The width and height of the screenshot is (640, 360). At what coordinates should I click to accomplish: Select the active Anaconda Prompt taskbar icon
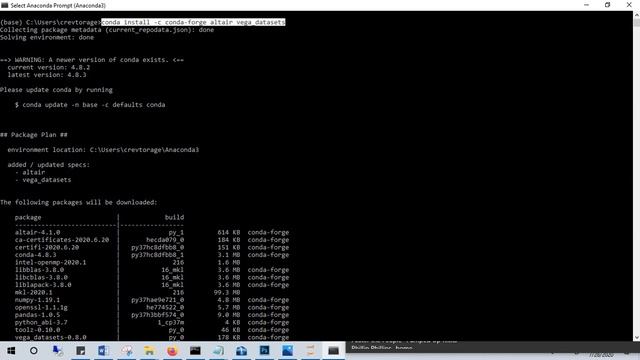coord(333,351)
